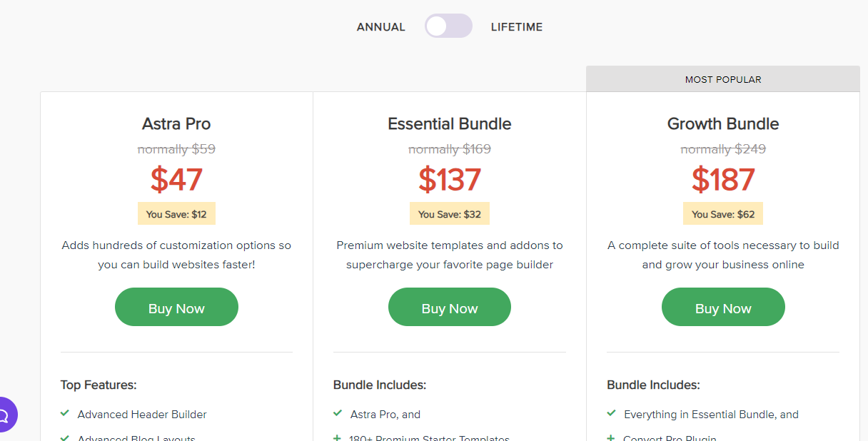868x441 pixels.
Task: Click the You Save: $12 badge
Action: tap(176, 214)
